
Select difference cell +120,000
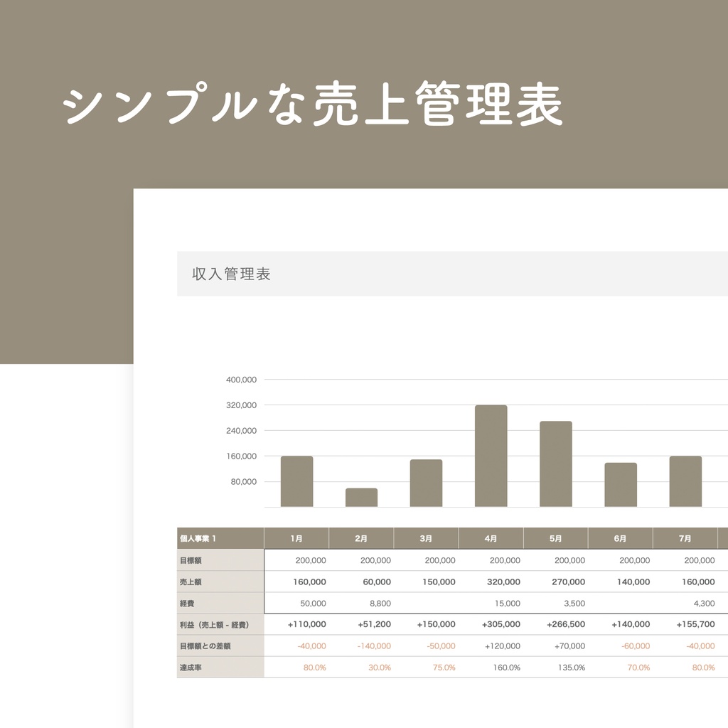[x=491, y=646]
